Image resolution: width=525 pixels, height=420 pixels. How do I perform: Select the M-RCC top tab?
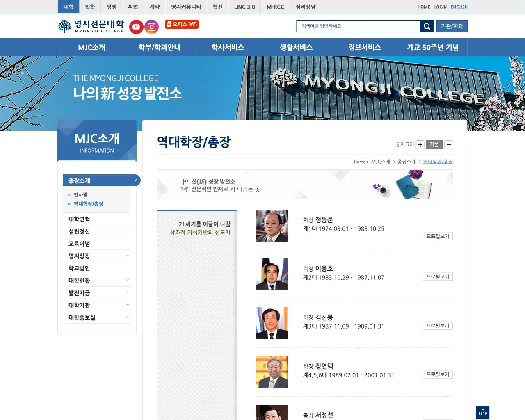click(x=275, y=7)
